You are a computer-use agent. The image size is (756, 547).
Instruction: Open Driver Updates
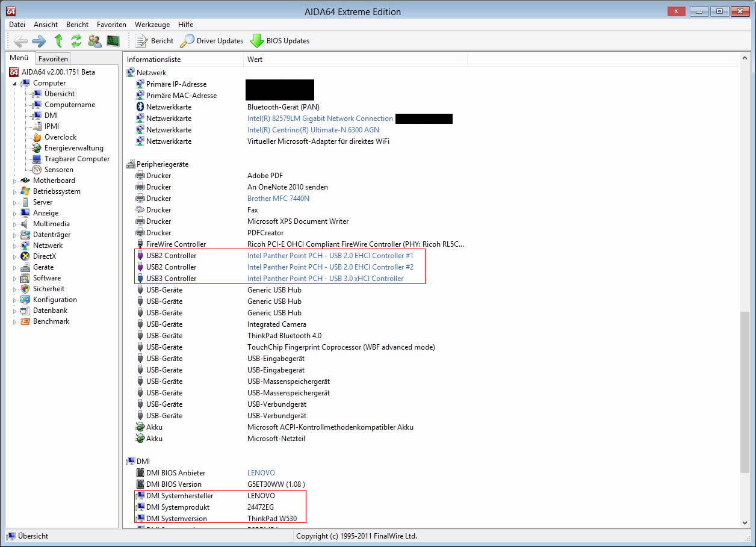[212, 41]
